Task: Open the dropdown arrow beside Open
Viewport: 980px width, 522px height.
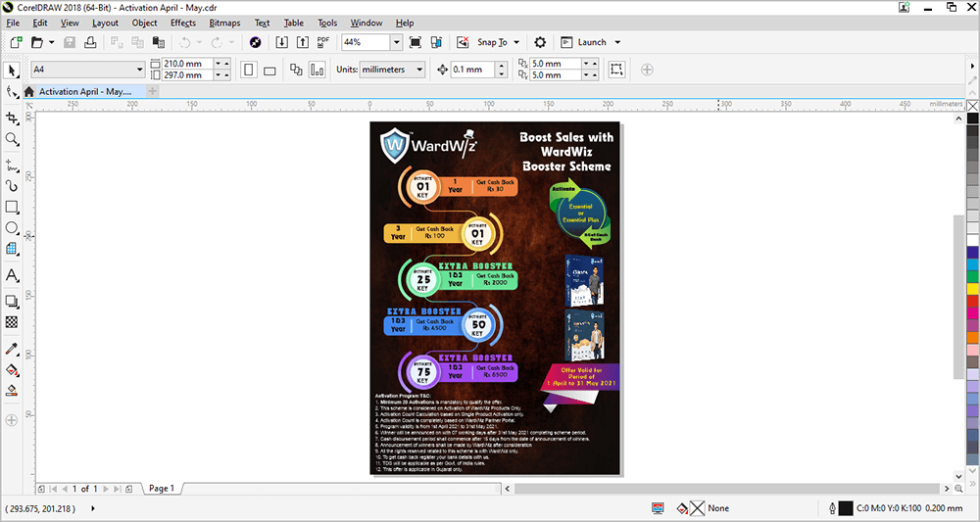Action: tap(51, 42)
